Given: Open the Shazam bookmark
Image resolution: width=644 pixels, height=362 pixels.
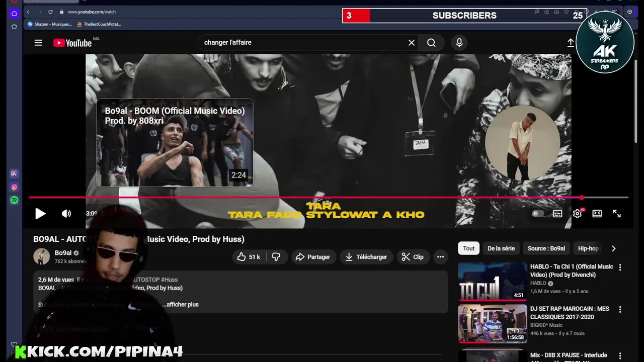Looking at the screenshot, I should pos(50,24).
